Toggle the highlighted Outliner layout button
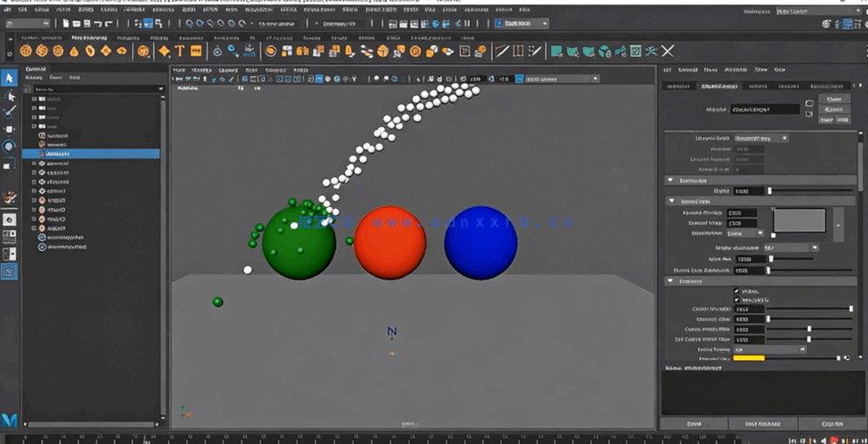The image size is (868, 444). (x=10, y=272)
